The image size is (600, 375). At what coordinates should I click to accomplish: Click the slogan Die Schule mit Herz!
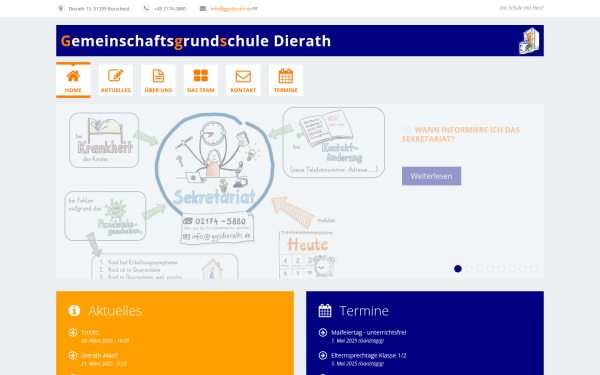[522, 8]
